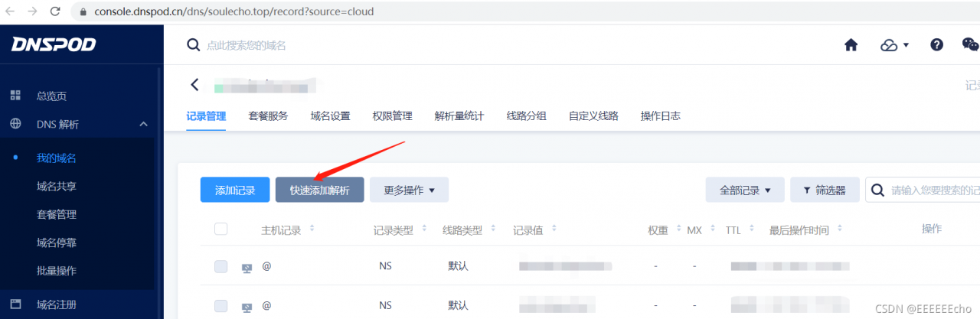
Task: Switch to the 权限管理 tab
Action: (392, 116)
